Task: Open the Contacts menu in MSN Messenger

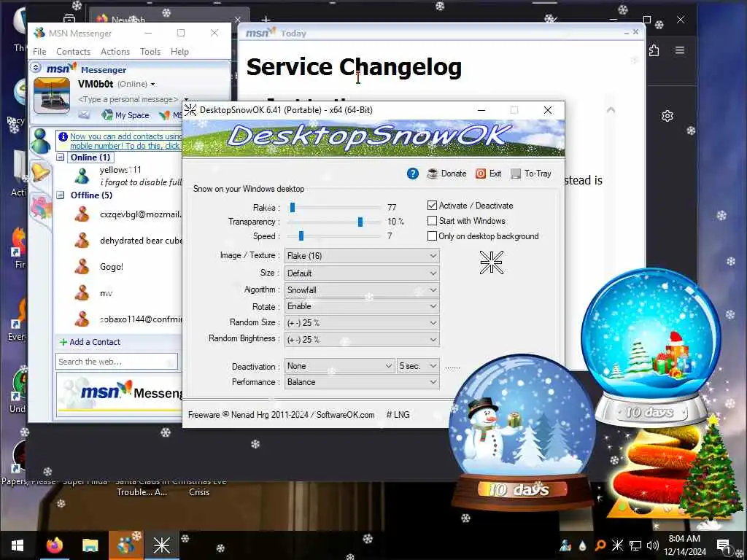Action: (73, 52)
